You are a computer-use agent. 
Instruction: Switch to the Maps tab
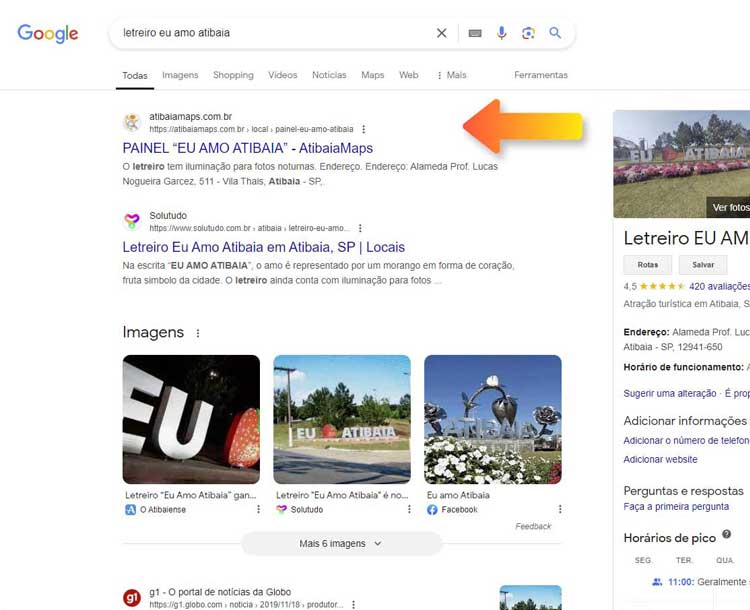pyautogui.click(x=372, y=75)
